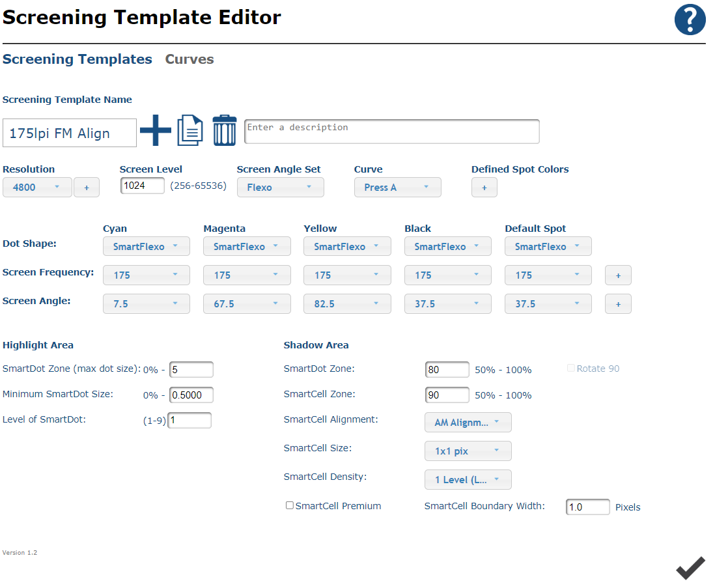Screen dimensions: 715x588
Task: Enable the SmartCell Premium checkbox
Action: [x=289, y=505]
